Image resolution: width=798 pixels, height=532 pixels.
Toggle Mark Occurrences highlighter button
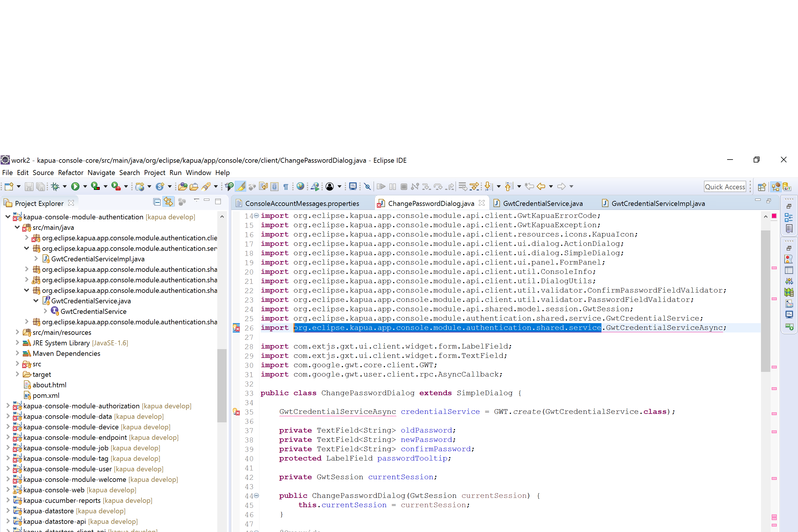(241, 186)
